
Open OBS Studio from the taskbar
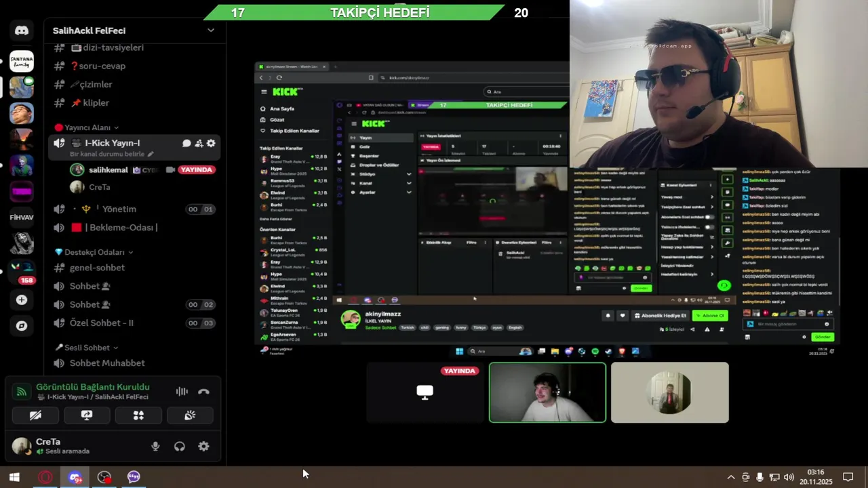[x=104, y=476]
